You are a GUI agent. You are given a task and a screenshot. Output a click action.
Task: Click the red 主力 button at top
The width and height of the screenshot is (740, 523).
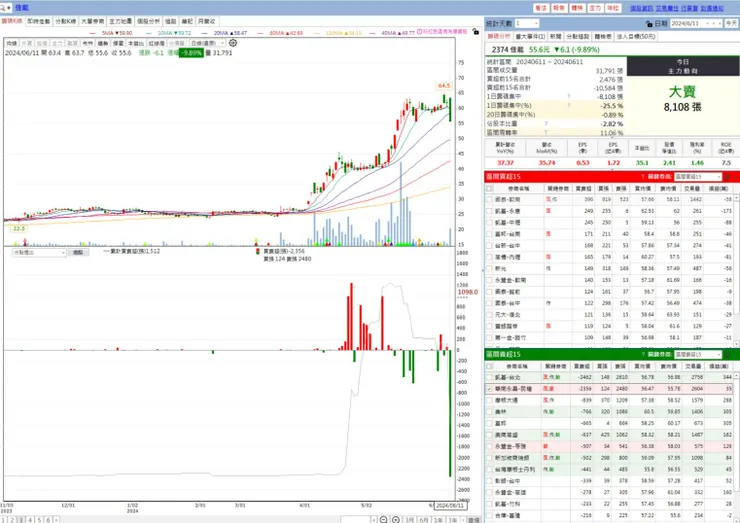595,8
